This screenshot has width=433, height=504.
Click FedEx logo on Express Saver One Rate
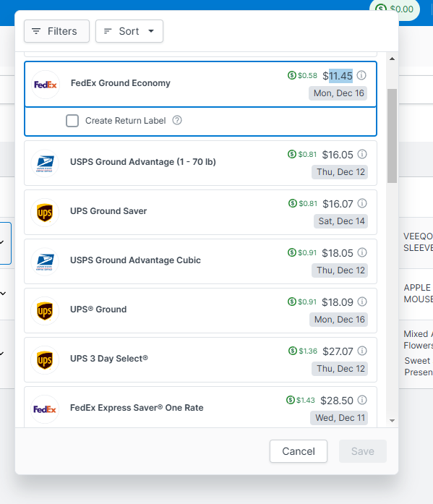point(45,409)
